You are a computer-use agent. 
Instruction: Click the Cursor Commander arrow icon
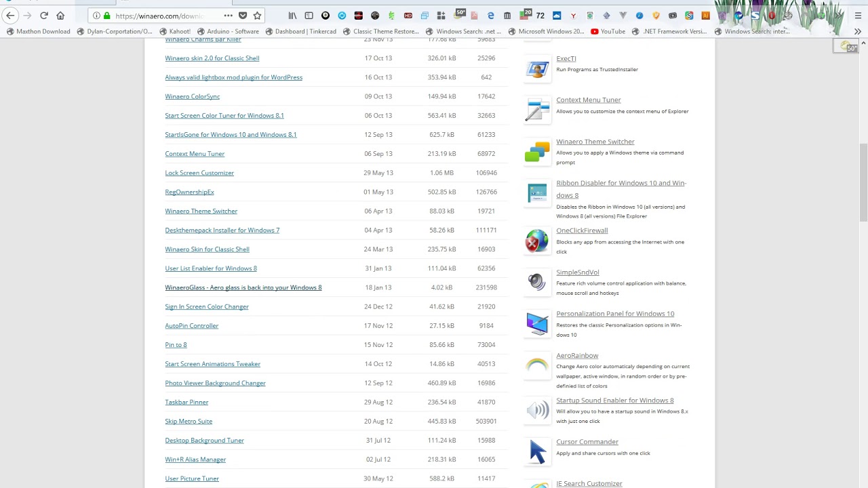(537, 451)
